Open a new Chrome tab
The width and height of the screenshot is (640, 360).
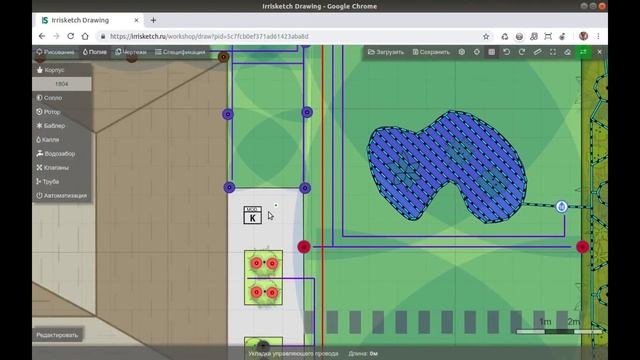[153, 20]
